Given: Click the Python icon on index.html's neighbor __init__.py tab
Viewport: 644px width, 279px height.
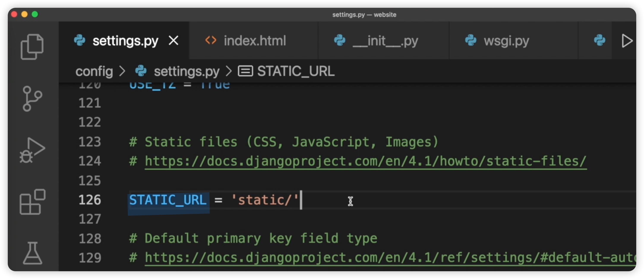Looking at the screenshot, I should click(x=340, y=40).
